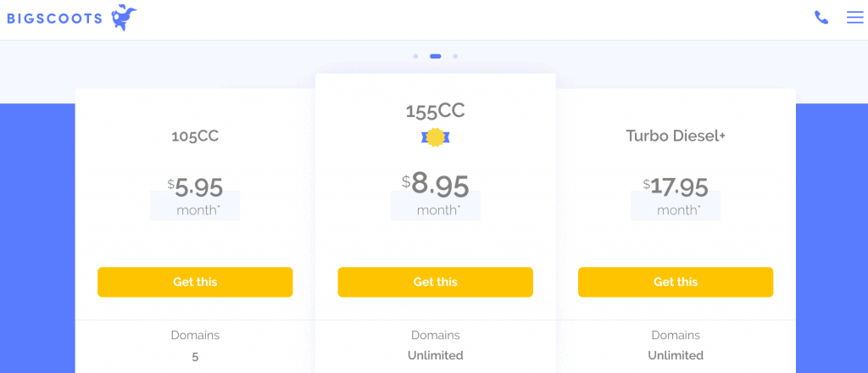The height and width of the screenshot is (373, 868).
Task: Get this Turbo Diesel+ plan button
Action: click(x=676, y=282)
